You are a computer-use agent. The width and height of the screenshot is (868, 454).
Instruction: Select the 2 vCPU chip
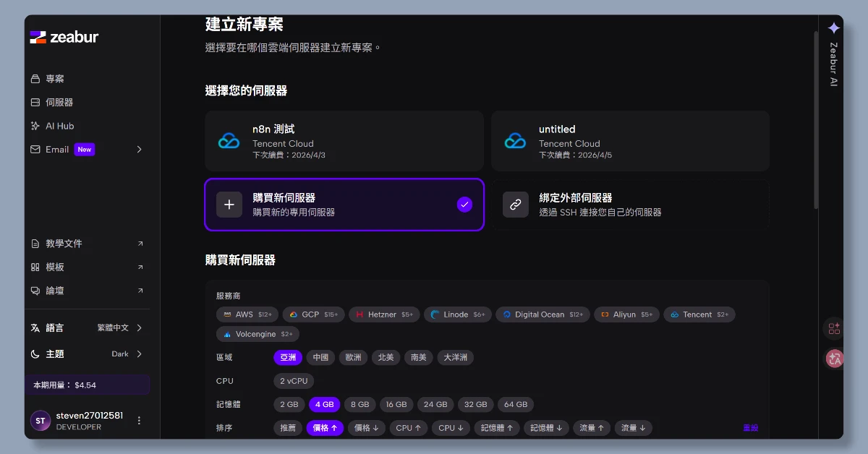[x=294, y=381]
